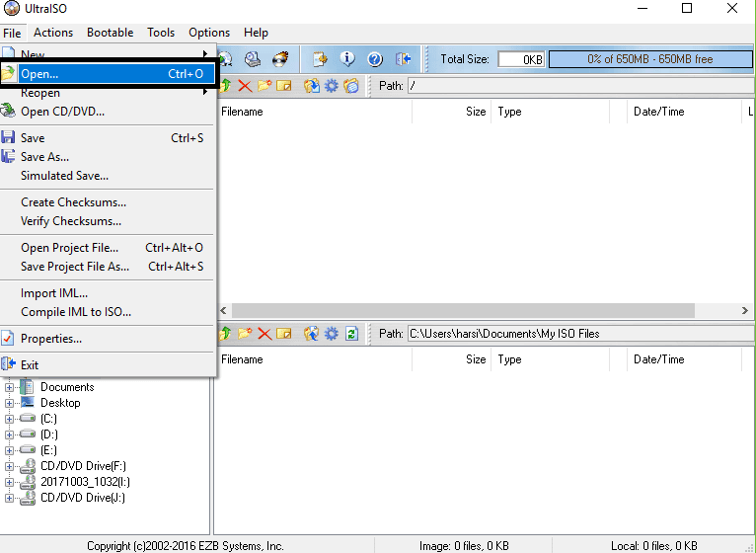Image resolution: width=756 pixels, height=553 pixels.
Task: Click Verify Checksums... menu entry
Action: click(108, 221)
